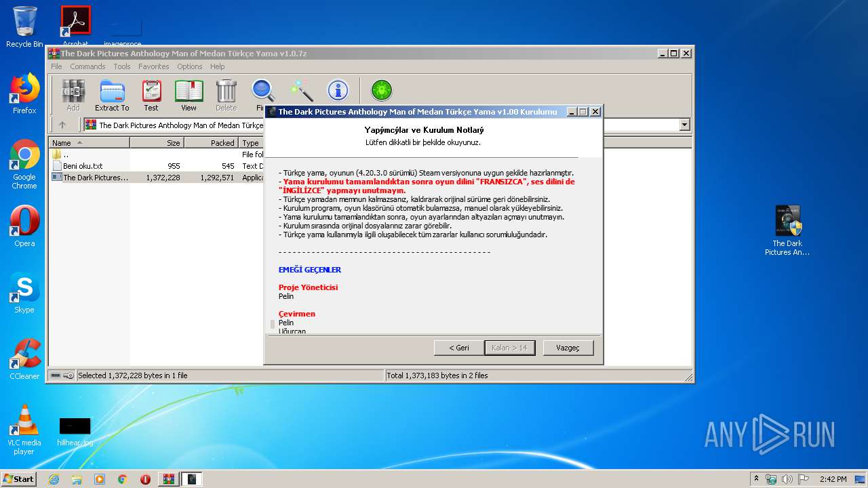Open Firefox desktop shortcut
Viewport: 868px width, 488px height.
(x=24, y=94)
